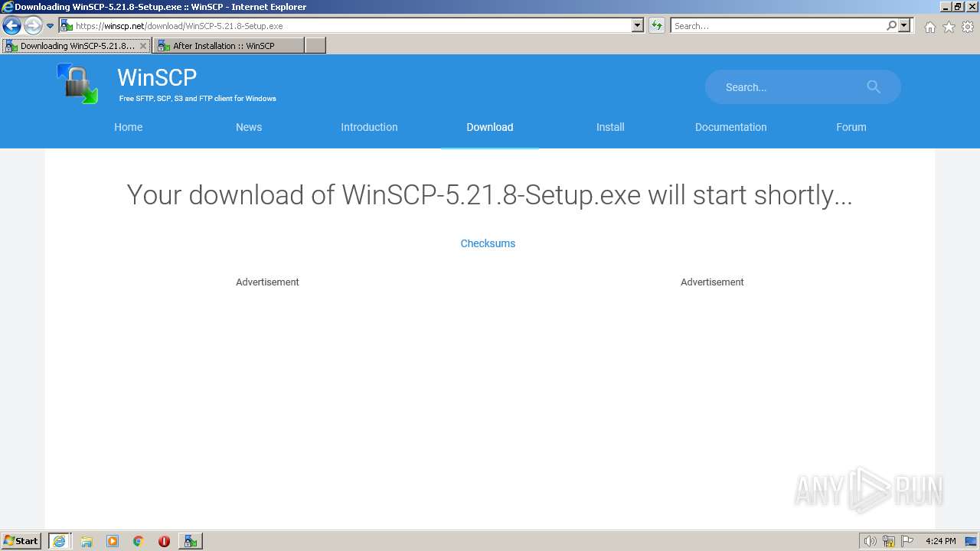Open a new blank tab
The width and height of the screenshot is (980, 551).
point(315,46)
